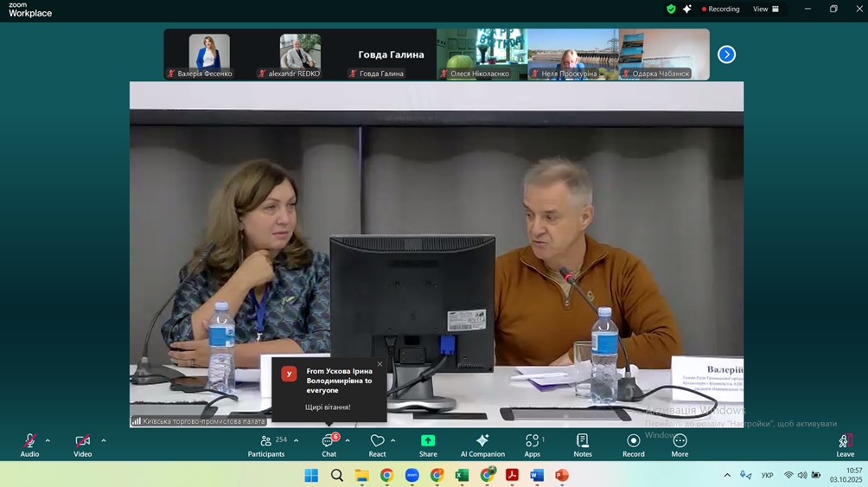Open the View layout menu
This screenshot has height=487, width=868.
click(765, 9)
